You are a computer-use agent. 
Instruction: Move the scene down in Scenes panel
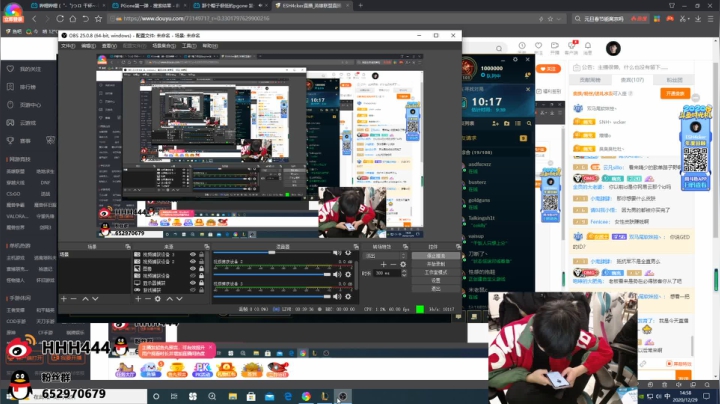[95, 299]
